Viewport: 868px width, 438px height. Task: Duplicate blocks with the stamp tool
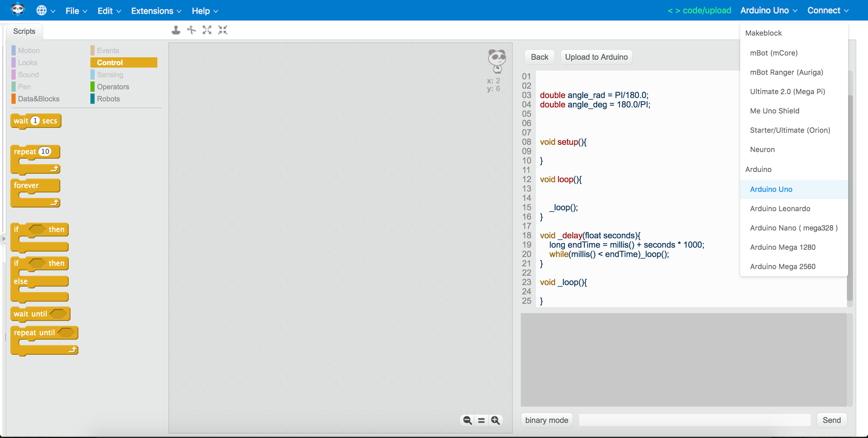(x=175, y=30)
